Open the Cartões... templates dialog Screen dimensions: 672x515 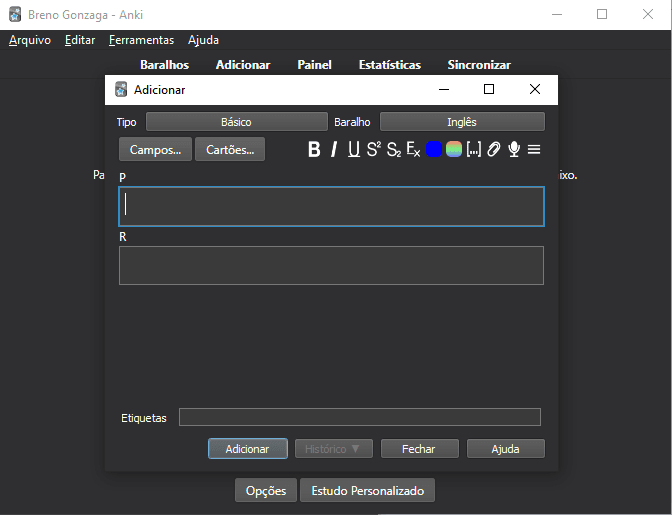(230, 150)
